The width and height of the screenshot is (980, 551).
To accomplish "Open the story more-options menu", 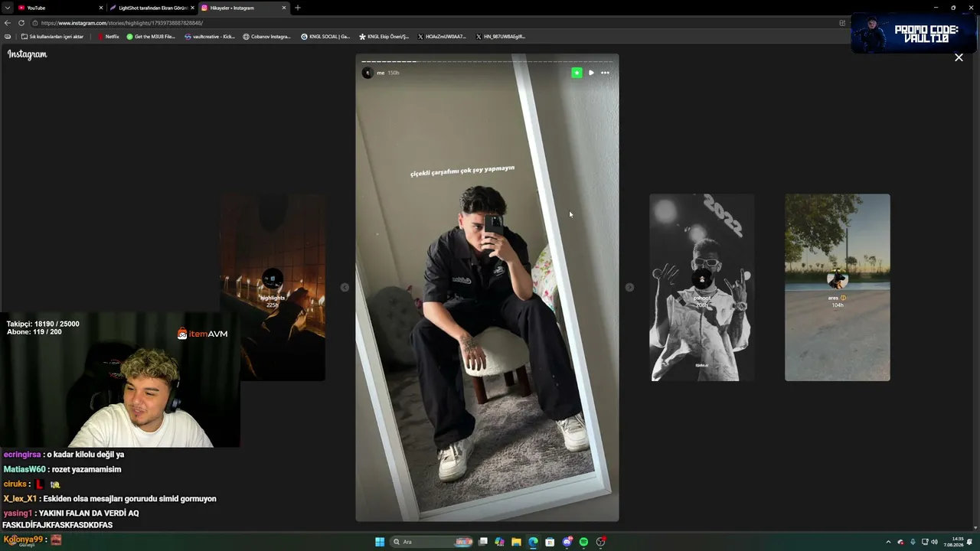I will pos(605,73).
